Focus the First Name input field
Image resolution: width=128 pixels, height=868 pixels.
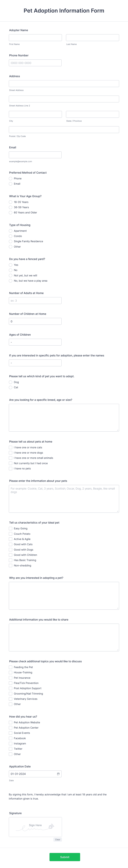[35, 38]
